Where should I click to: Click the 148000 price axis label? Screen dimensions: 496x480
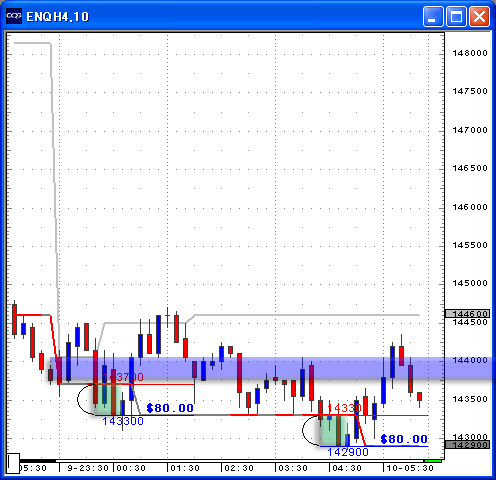pos(470,53)
